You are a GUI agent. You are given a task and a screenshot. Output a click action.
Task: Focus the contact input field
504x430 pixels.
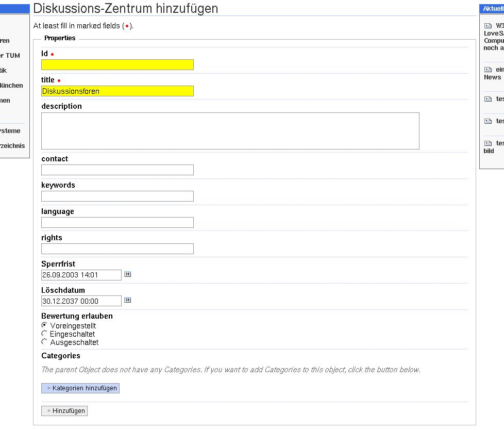[x=117, y=170]
